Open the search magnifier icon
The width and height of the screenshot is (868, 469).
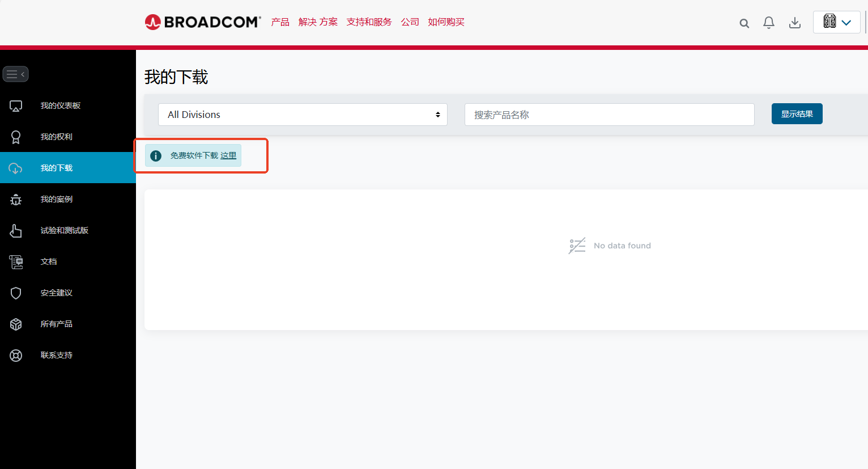pyautogui.click(x=744, y=23)
